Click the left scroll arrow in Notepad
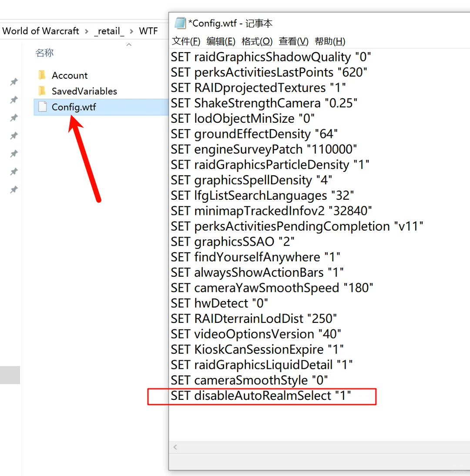 pyautogui.click(x=175, y=447)
